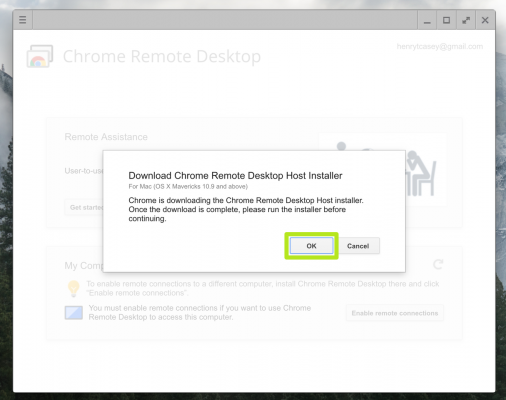This screenshot has height=400, width=506.
Task: Click the Enable remote connections button
Action: (395, 313)
